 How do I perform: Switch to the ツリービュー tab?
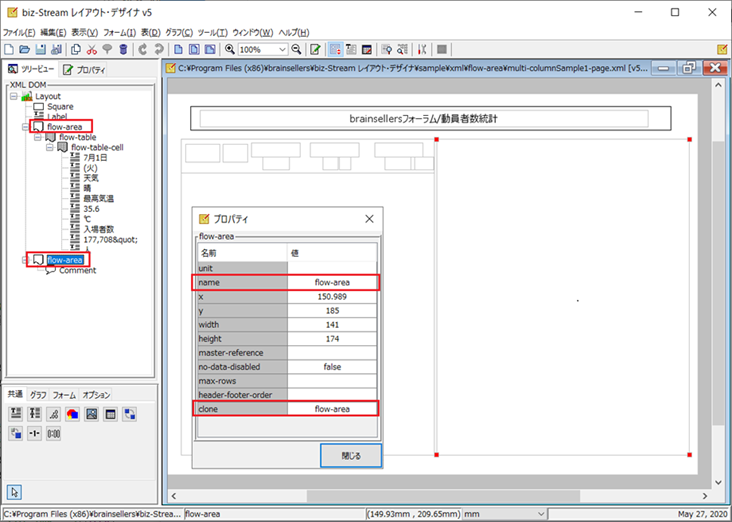point(31,70)
